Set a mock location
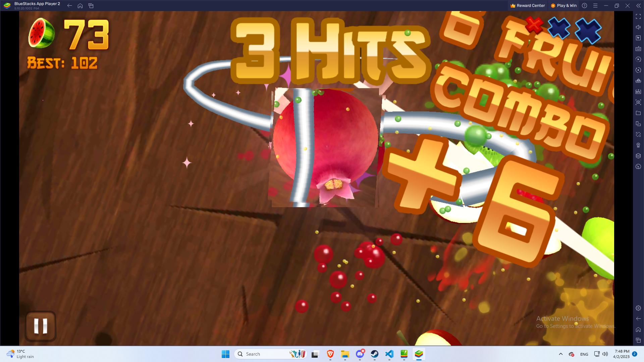The height and width of the screenshot is (362, 644). point(638,145)
